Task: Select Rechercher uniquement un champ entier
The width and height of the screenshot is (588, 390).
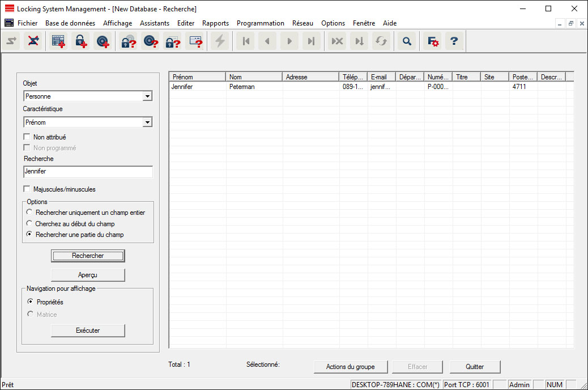Action: [x=29, y=213]
